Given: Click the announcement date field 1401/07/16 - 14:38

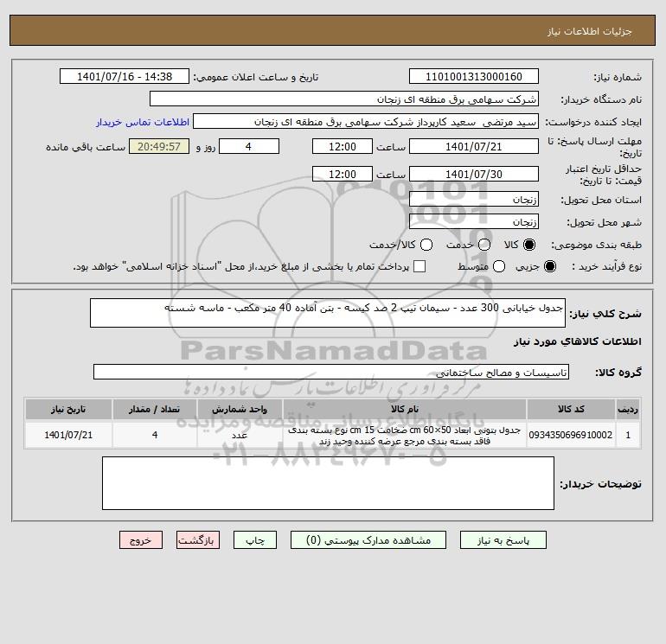Looking at the screenshot, I should click(125, 76).
